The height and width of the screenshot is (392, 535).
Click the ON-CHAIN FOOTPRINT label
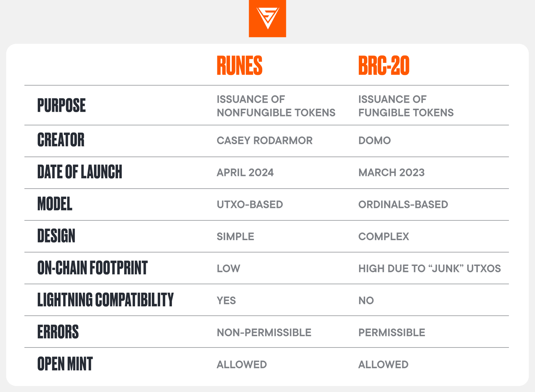click(x=92, y=268)
